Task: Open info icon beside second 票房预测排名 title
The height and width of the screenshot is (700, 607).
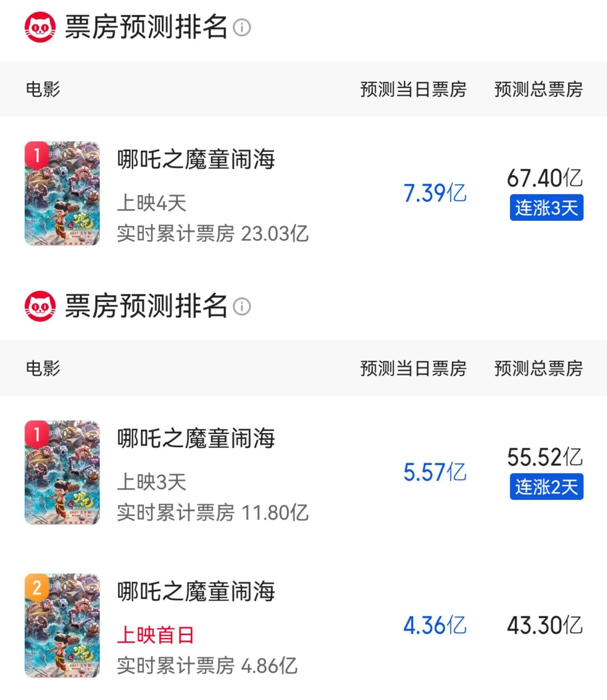Action: (242, 306)
